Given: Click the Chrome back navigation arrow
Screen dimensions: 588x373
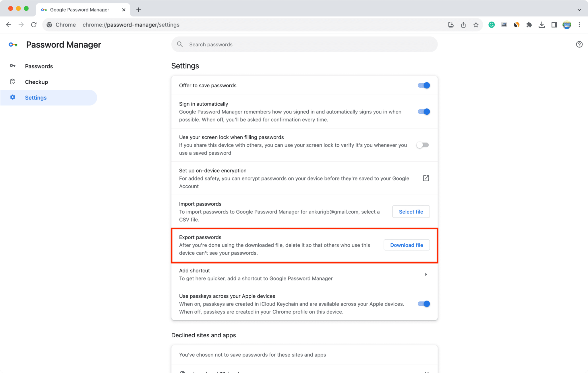Looking at the screenshot, I should (x=9, y=24).
